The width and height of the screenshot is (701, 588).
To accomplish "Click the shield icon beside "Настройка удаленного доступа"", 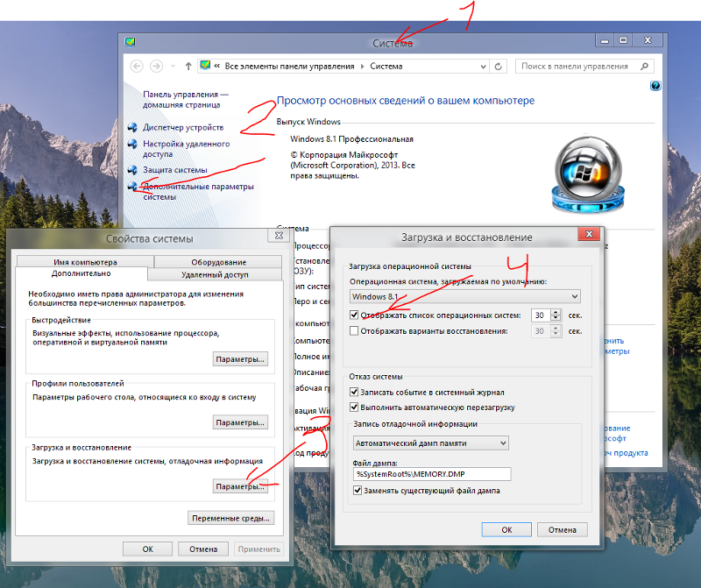I will [x=132, y=144].
